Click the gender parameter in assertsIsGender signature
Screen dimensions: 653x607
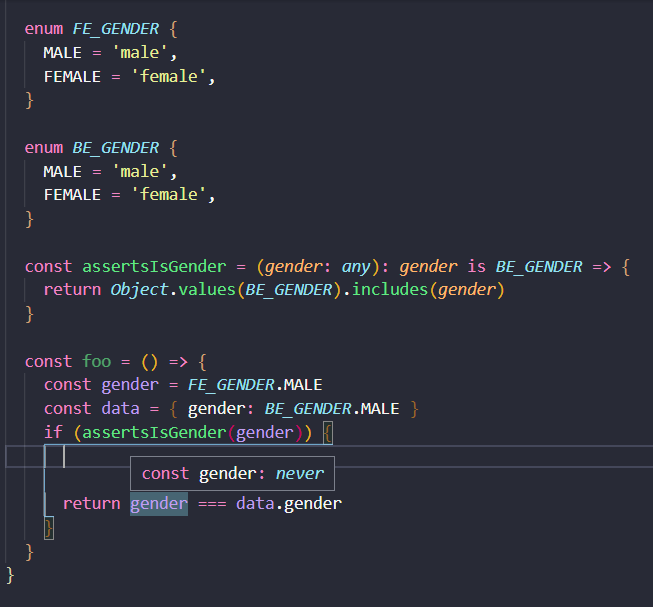293,266
